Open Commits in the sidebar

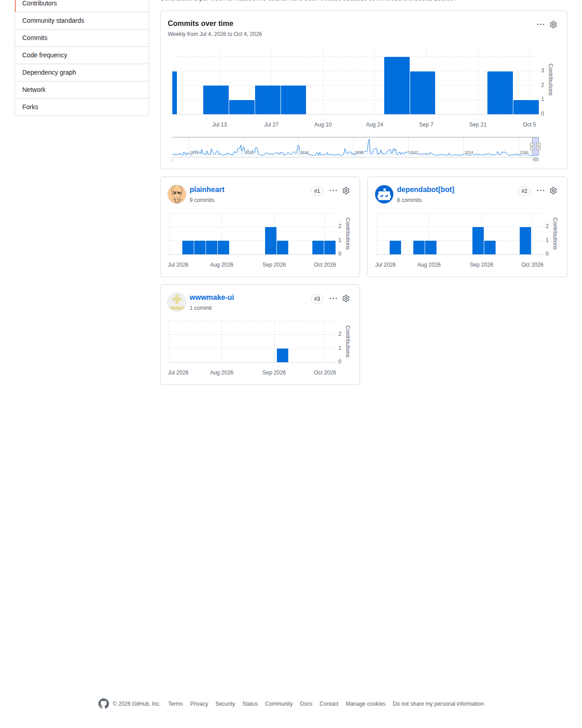tap(82, 38)
